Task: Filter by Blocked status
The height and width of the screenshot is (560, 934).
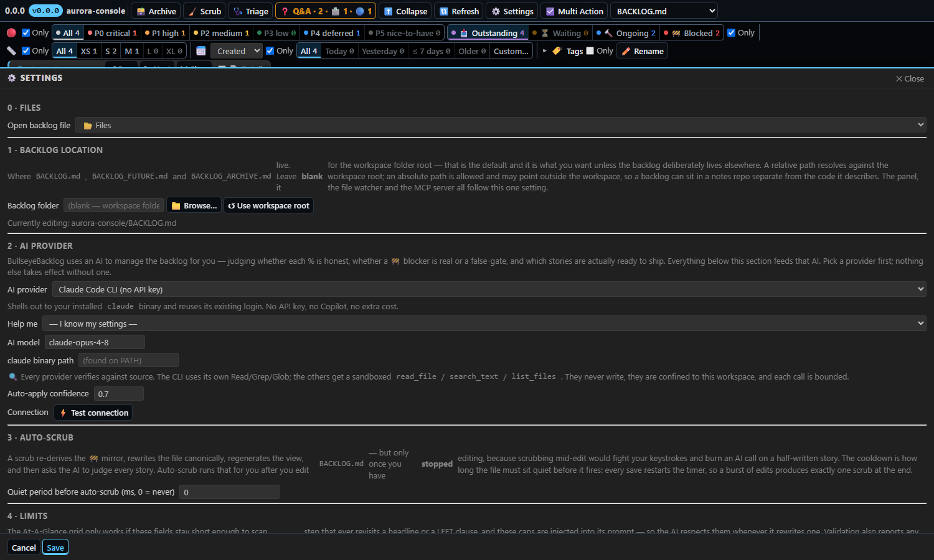Action: (x=691, y=33)
